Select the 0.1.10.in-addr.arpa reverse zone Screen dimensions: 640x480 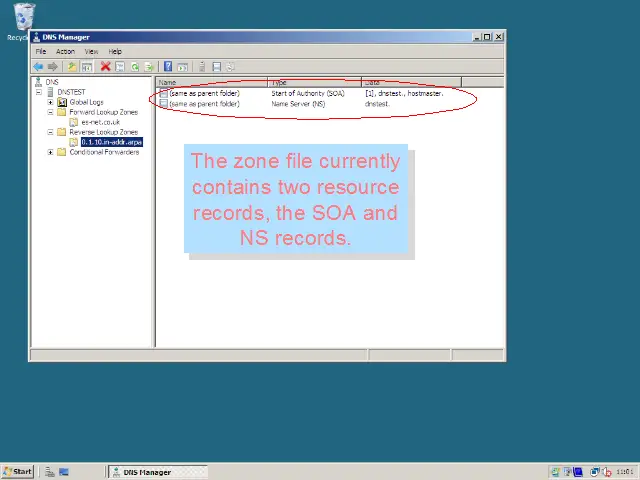[111, 142]
